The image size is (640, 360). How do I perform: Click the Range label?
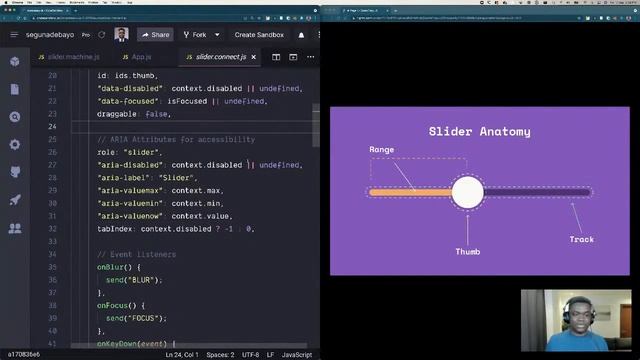point(382,149)
